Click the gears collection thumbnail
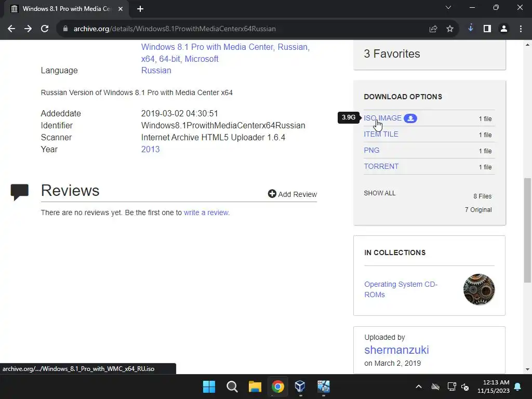This screenshot has width=532, height=399. point(478,289)
